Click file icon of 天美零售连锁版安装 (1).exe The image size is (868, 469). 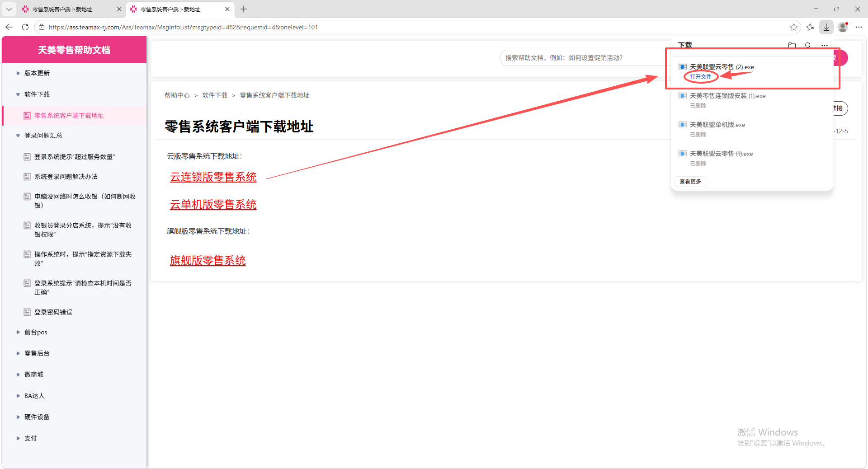(x=683, y=96)
